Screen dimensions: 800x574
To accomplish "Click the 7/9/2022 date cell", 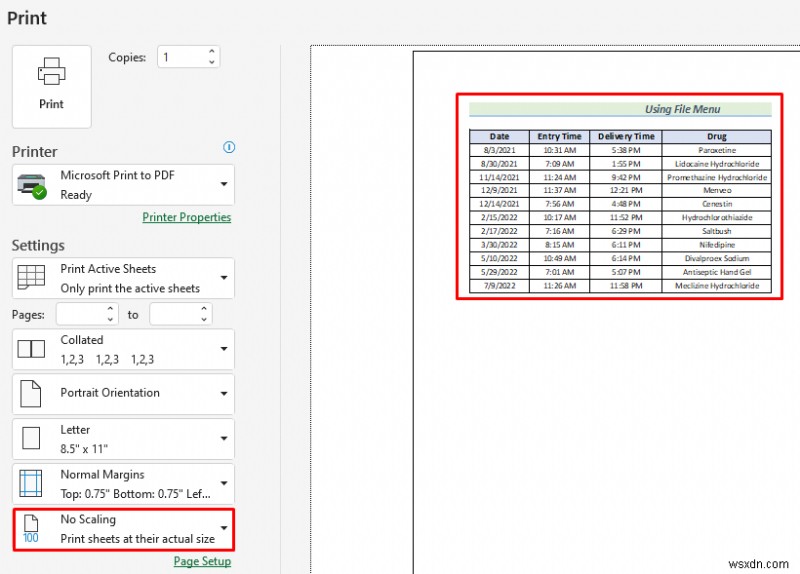I will click(499, 286).
